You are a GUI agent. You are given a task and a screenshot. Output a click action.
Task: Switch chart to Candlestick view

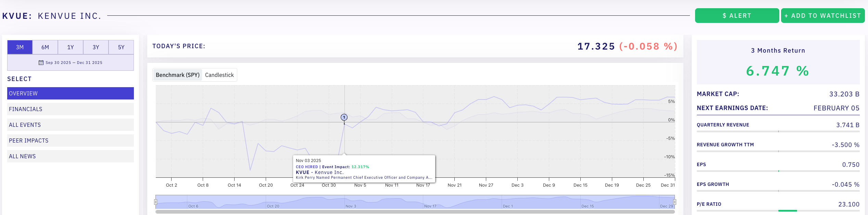pyautogui.click(x=219, y=75)
